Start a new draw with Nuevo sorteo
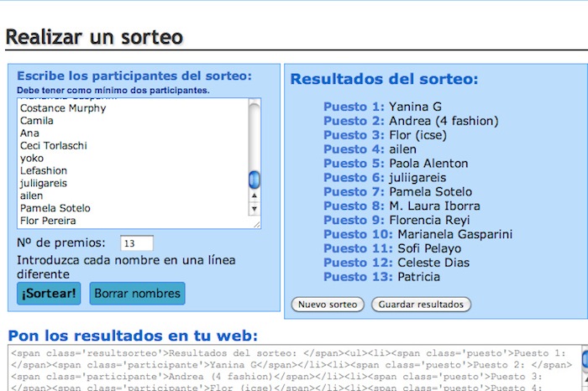588x391 pixels. coord(328,305)
